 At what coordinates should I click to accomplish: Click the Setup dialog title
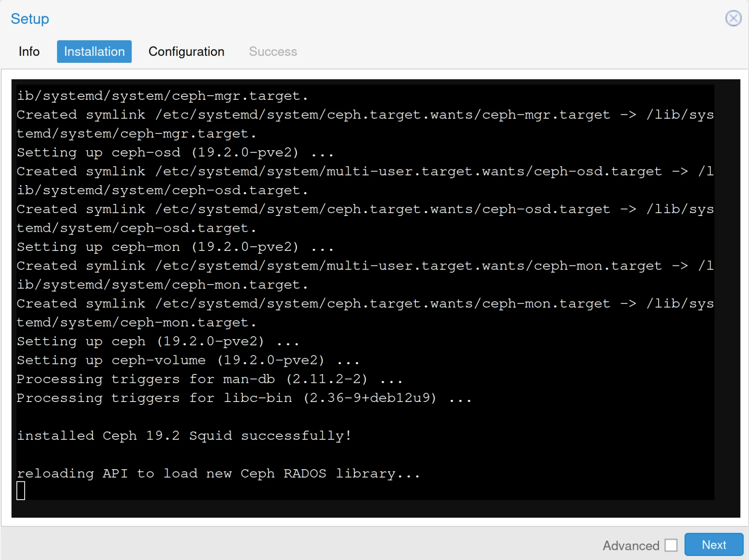(x=29, y=18)
